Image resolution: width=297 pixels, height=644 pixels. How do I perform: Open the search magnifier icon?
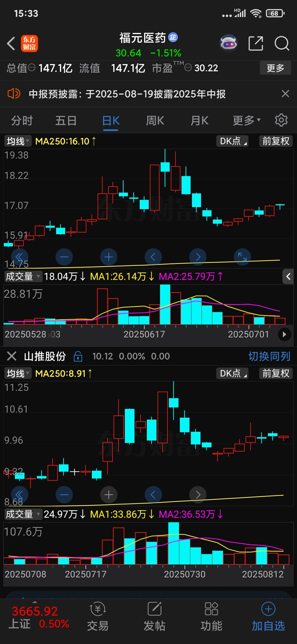[x=282, y=43]
